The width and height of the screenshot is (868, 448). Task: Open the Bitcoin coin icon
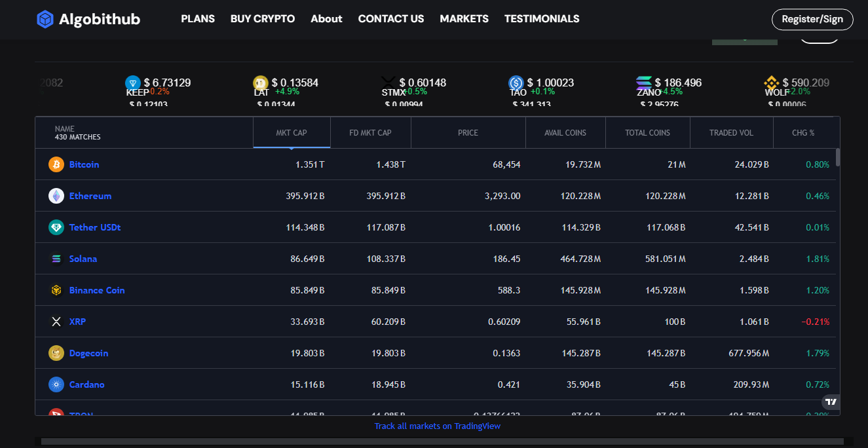(56, 164)
